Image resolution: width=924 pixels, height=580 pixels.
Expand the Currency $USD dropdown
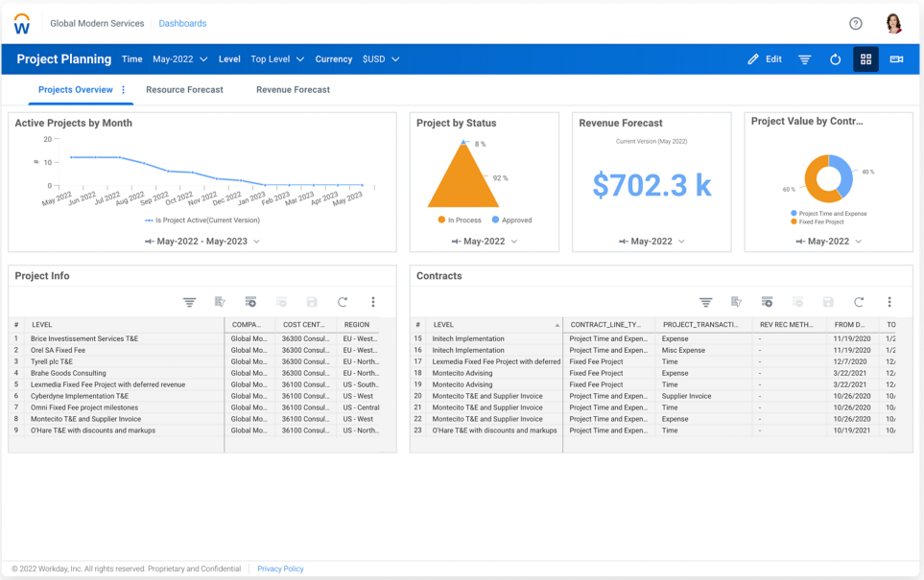pos(381,58)
